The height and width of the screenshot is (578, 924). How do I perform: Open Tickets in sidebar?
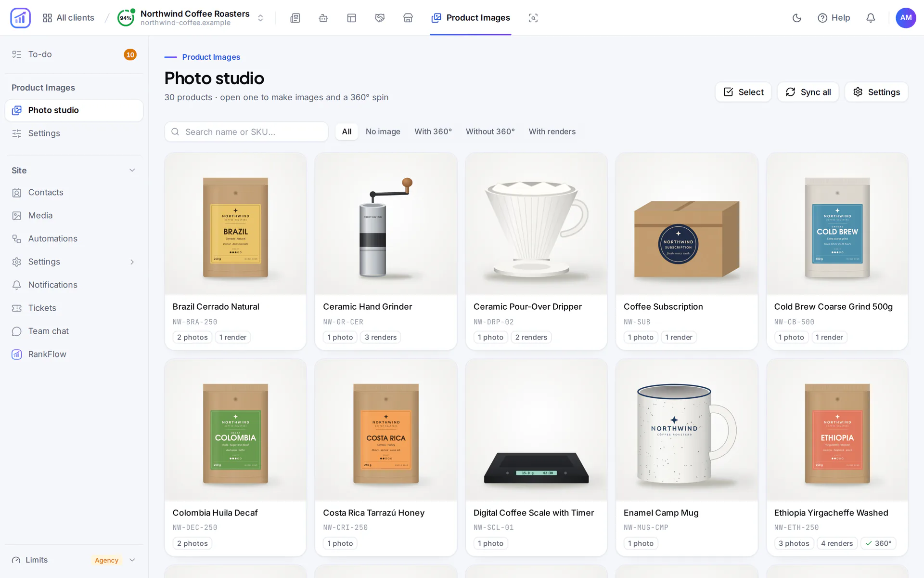coord(74,308)
